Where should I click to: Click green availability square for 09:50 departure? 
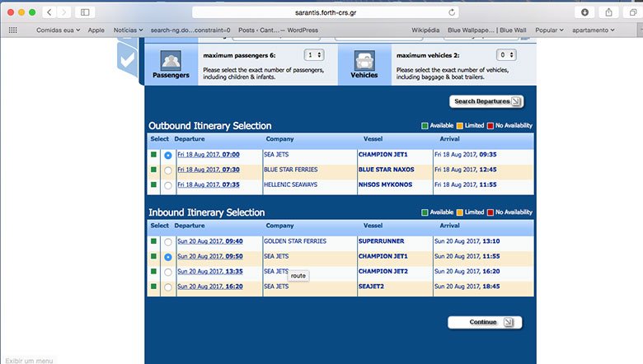pos(153,256)
